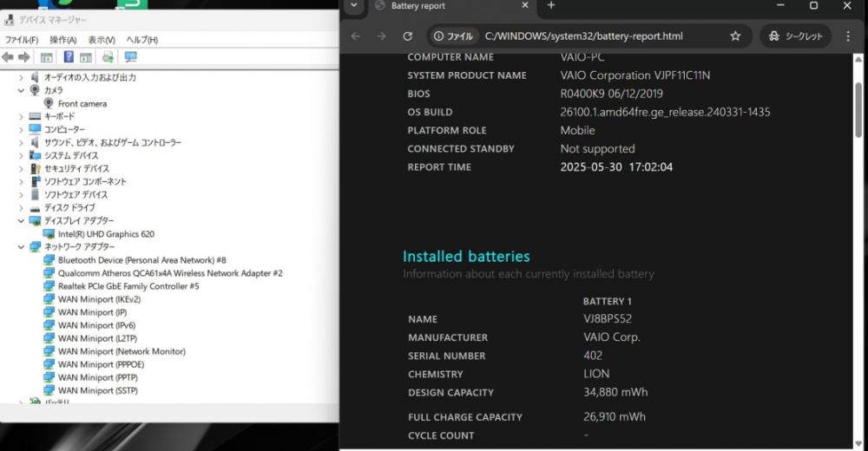Click the Help question-mark icon in Device Manager toolbar
The height and width of the screenshot is (451, 868).
pos(69,56)
